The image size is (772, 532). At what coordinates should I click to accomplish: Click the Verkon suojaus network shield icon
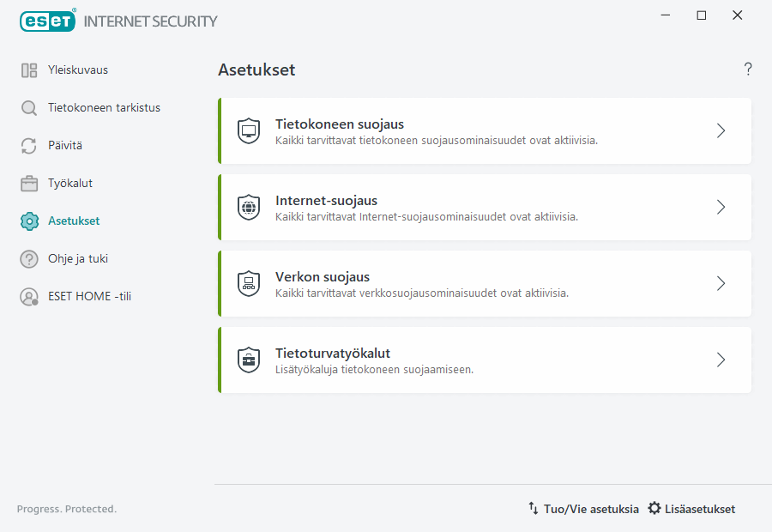click(x=249, y=284)
